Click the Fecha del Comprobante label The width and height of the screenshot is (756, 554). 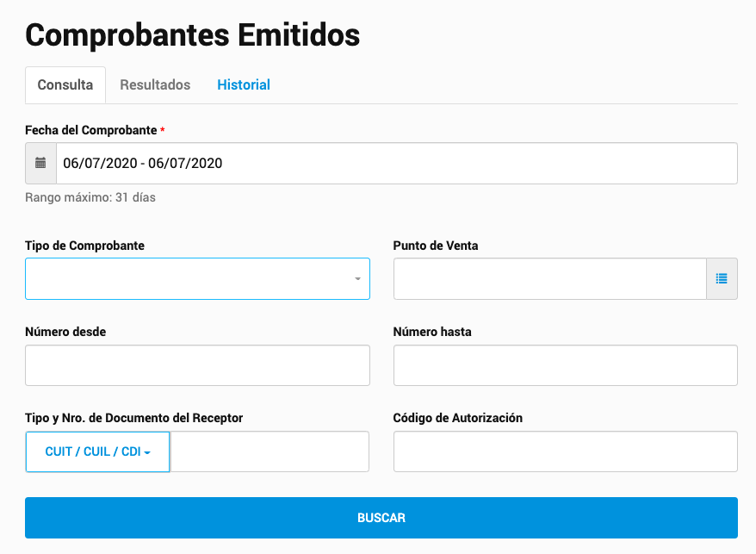(x=91, y=130)
